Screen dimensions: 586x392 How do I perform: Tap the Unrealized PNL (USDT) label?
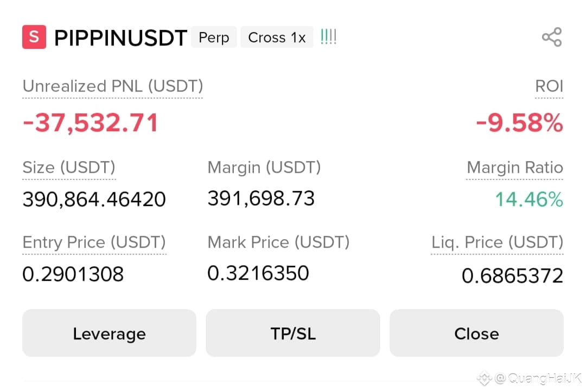112,86
